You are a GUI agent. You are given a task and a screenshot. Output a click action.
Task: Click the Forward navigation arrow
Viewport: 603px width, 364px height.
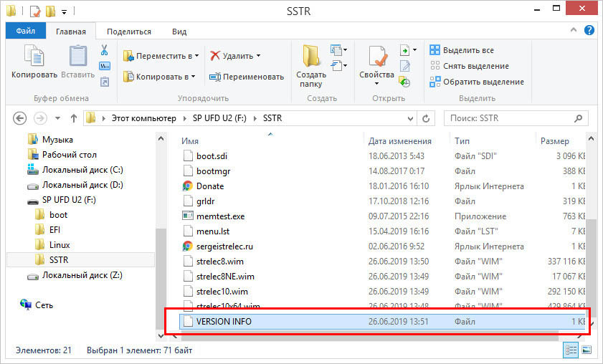click(40, 118)
